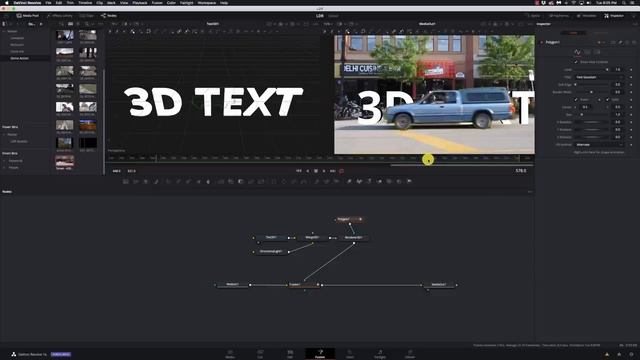
Task: Toggle loop playback button
Action: coord(342,171)
